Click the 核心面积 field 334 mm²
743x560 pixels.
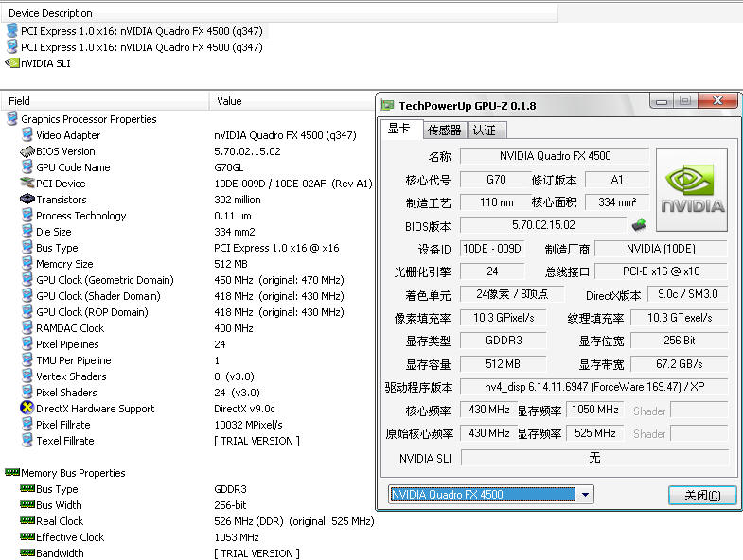[x=616, y=202]
